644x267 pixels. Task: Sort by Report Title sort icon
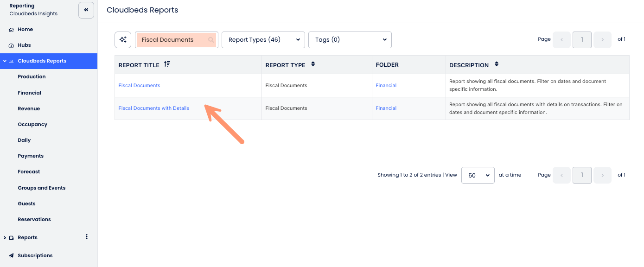tap(167, 64)
